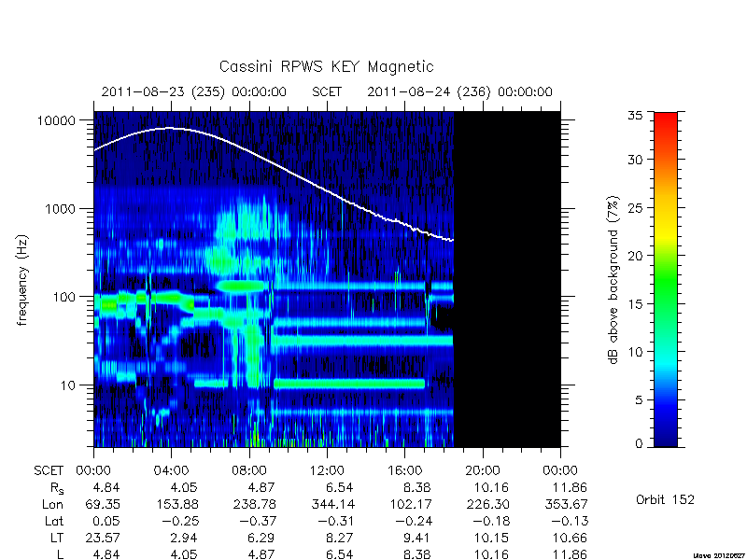Click the 20:00 time axis label
The width and height of the screenshot is (747, 560).
[x=483, y=471]
